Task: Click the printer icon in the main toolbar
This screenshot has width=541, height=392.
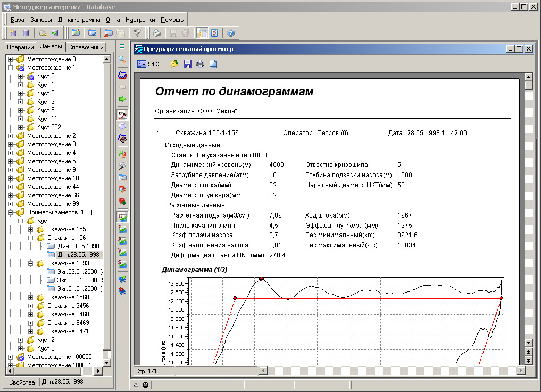Action: (x=157, y=33)
